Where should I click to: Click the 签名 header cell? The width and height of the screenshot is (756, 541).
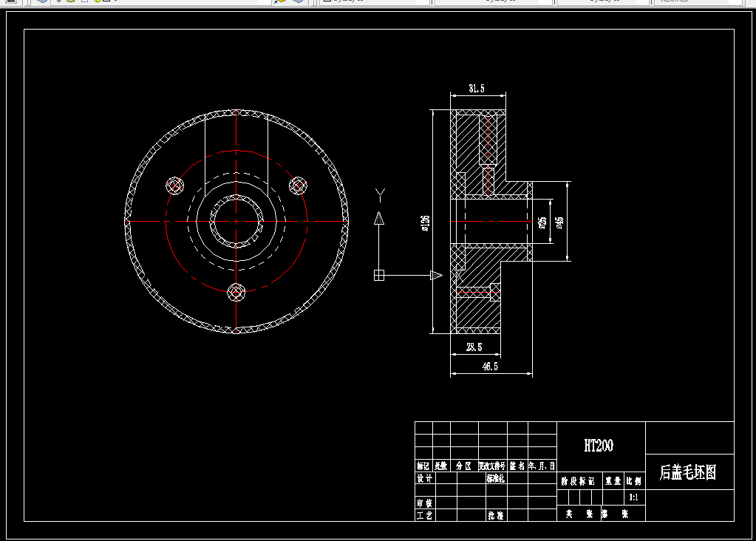[517, 466]
